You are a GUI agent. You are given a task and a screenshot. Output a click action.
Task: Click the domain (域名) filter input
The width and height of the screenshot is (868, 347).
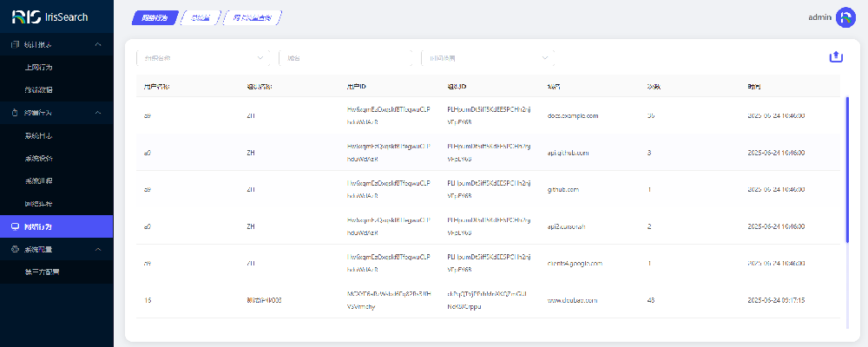click(x=347, y=58)
